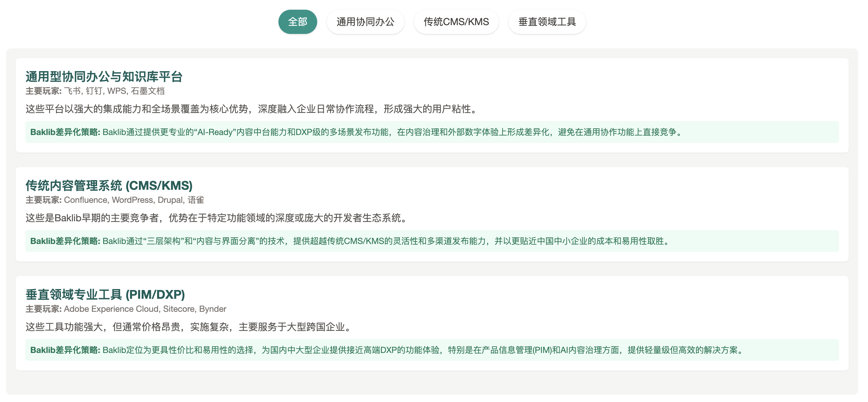Image resolution: width=868 pixels, height=402 pixels.
Task: Click the Adobe Experience Cloud players line
Action: tap(145, 309)
